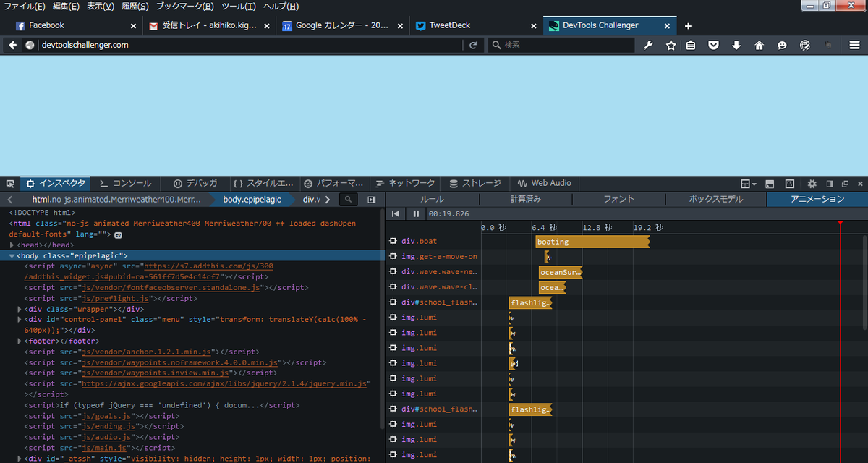Show the bookmarks list icon
868x463 pixels.
click(x=691, y=45)
